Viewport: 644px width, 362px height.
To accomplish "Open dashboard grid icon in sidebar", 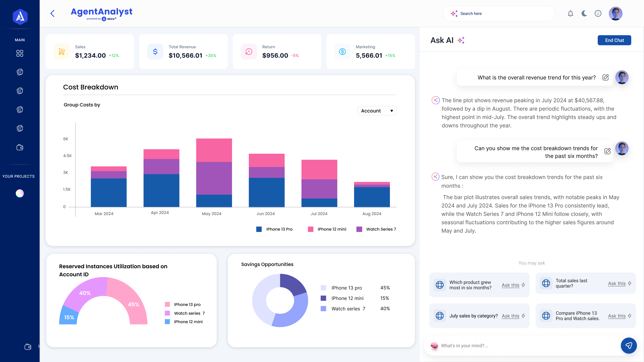I will point(20,53).
